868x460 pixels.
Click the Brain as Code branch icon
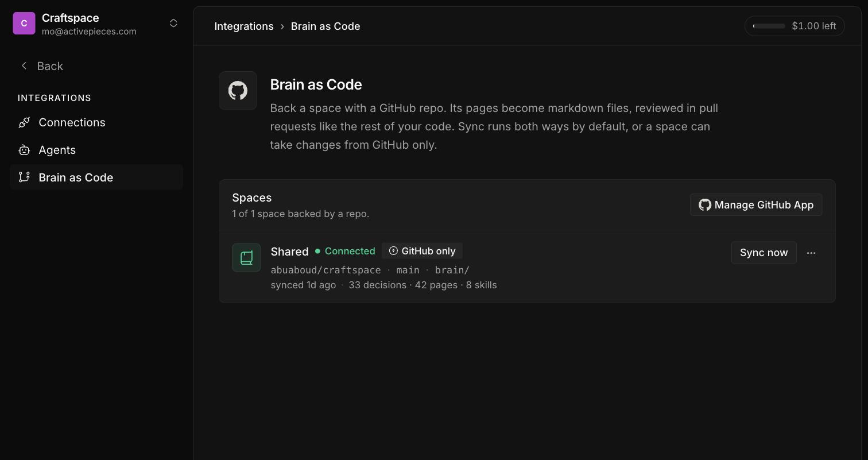pos(24,177)
